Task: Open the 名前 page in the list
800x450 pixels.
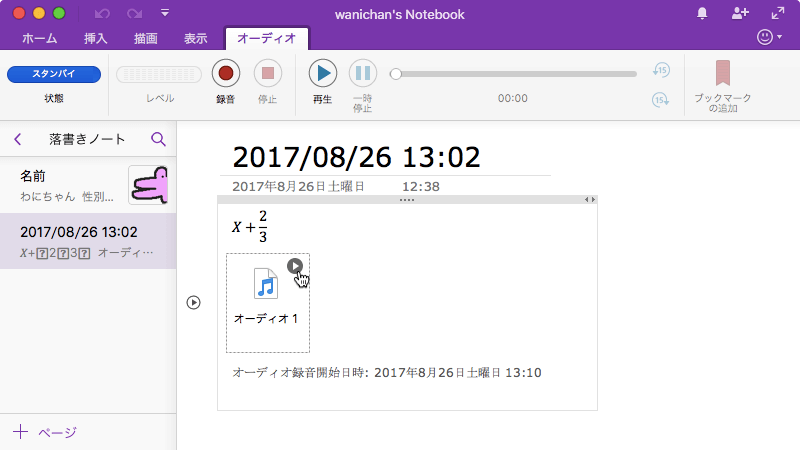Action: tap(88, 186)
